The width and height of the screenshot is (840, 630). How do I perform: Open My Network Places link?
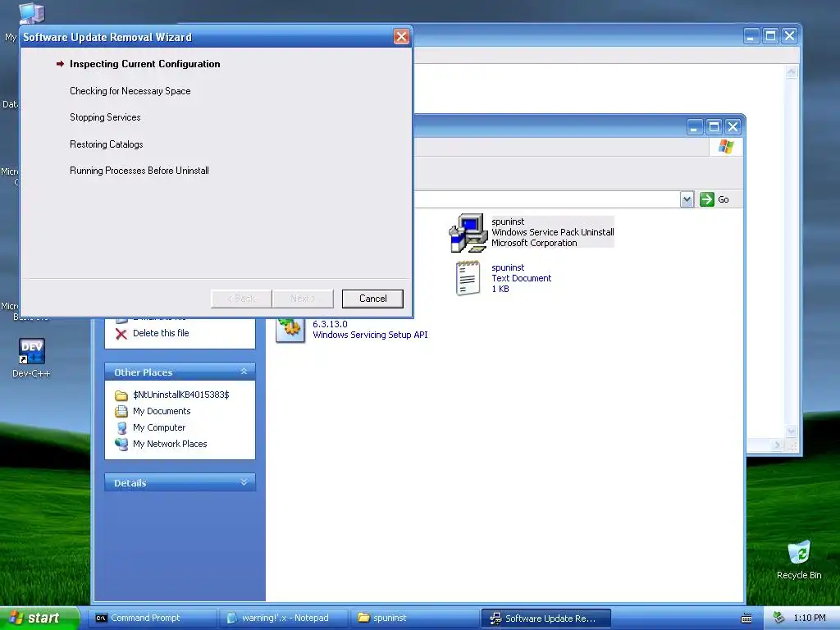coord(170,444)
